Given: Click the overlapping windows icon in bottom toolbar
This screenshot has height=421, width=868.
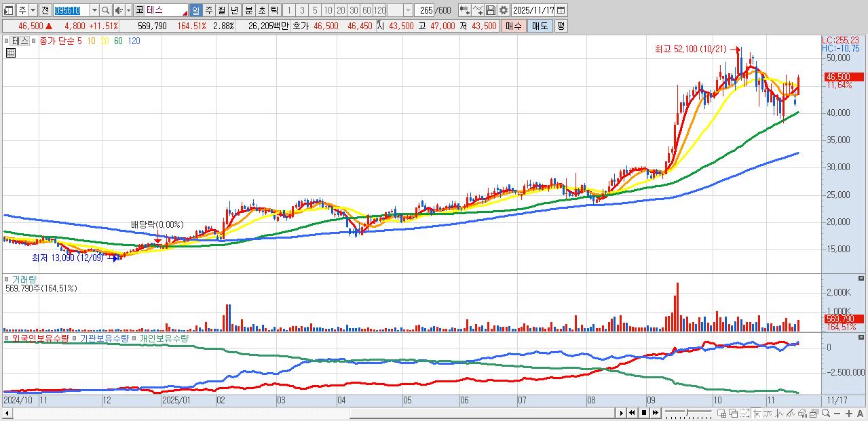Looking at the screenshot, I should point(734,413).
